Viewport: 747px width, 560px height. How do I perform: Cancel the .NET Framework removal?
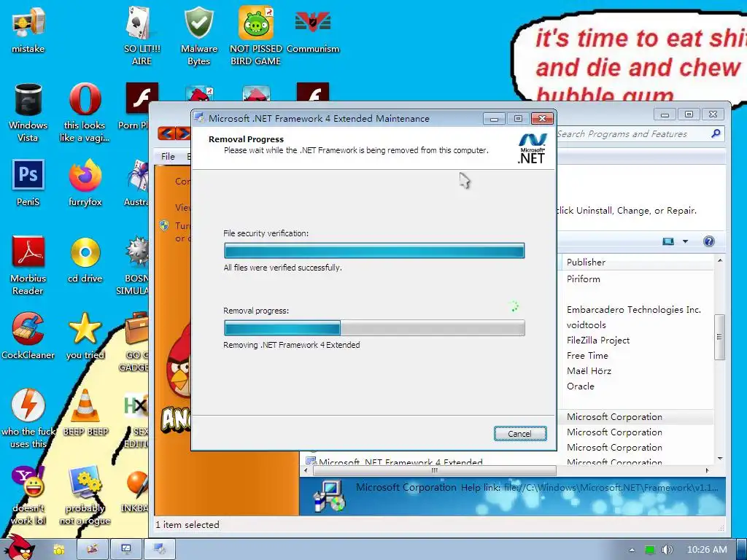pyautogui.click(x=519, y=433)
